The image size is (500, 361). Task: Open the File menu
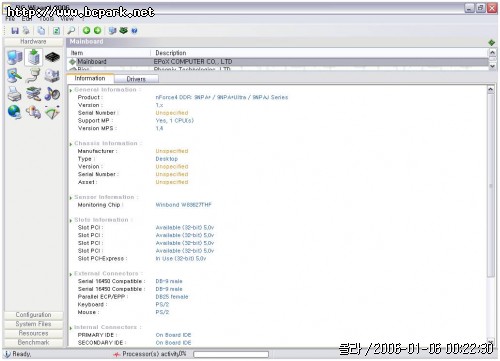[10, 19]
